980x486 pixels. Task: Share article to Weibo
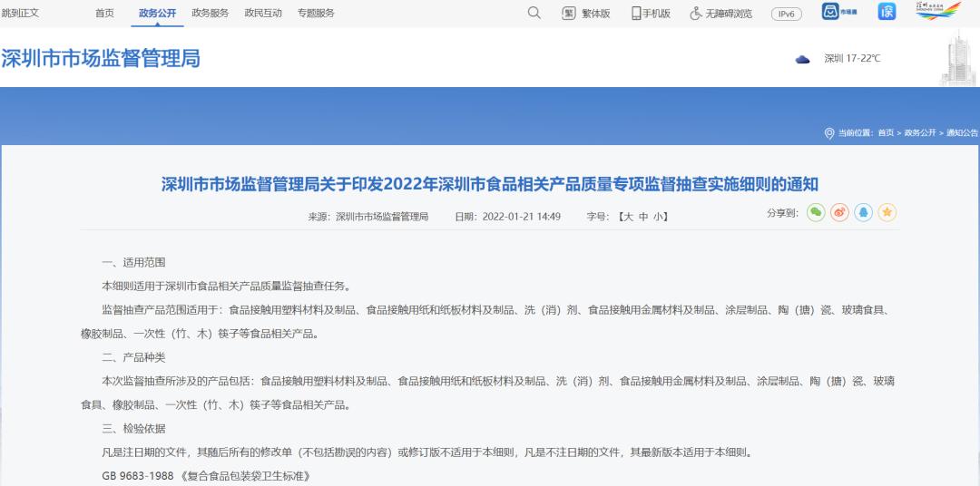(x=839, y=212)
